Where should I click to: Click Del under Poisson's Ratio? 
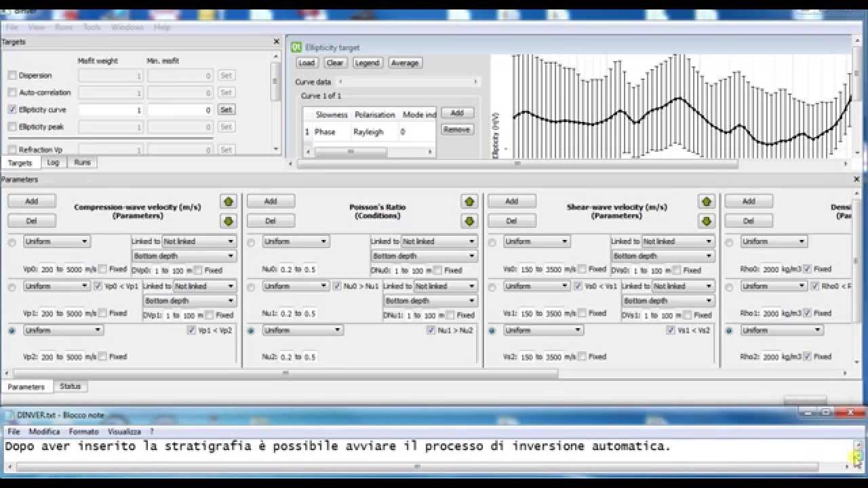click(x=271, y=221)
